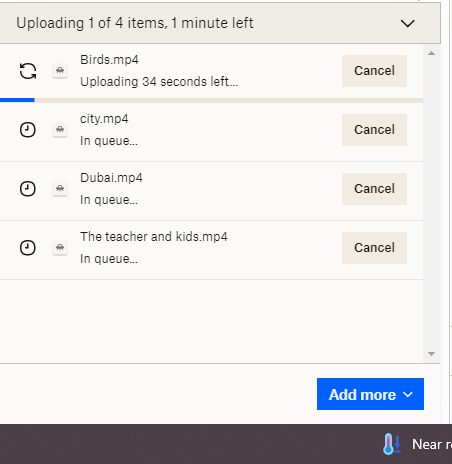The image size is (452, 464).
Task: Open the Add more dropdown arrow
Action: coord(408,395)
